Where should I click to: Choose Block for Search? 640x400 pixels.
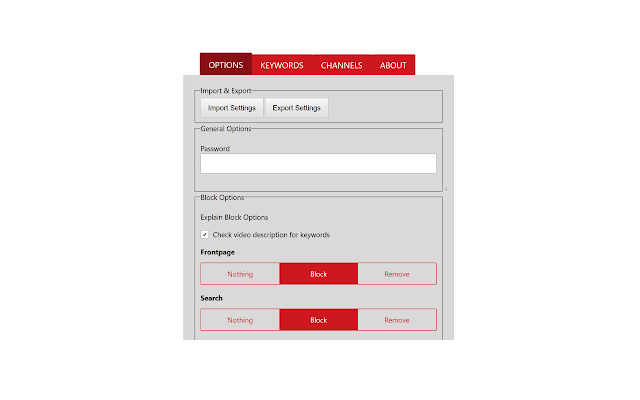[x=318, y=320]
